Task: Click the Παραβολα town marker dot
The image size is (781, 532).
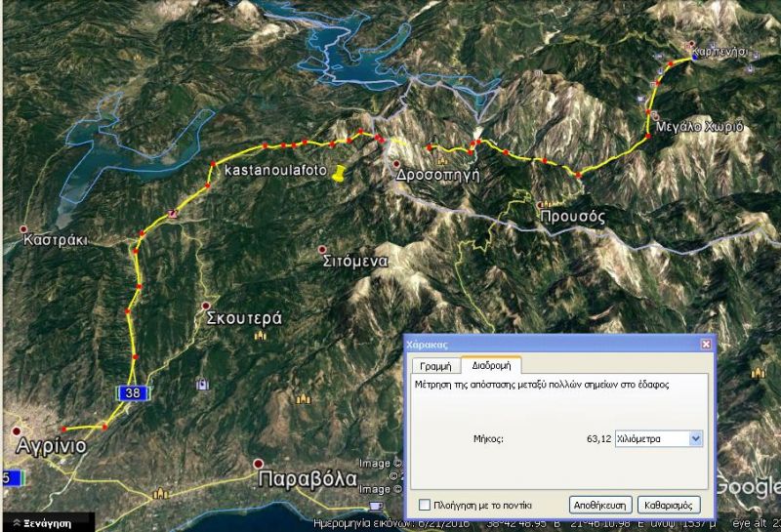Action: point(258,464)
